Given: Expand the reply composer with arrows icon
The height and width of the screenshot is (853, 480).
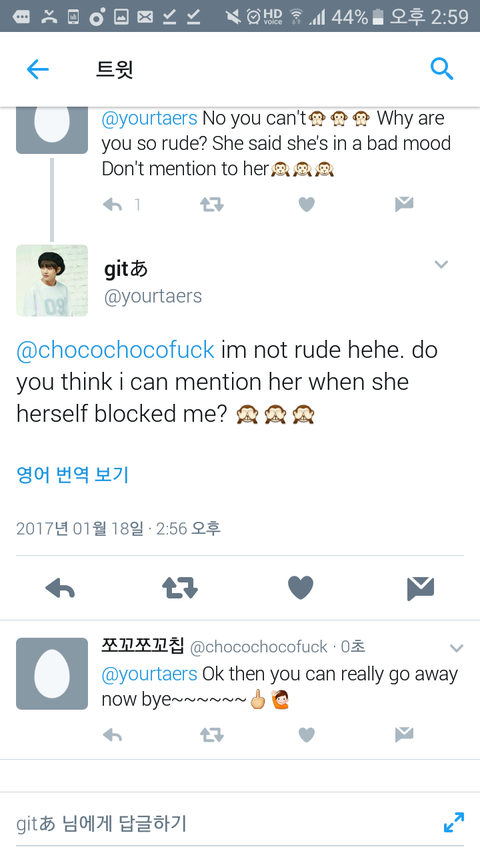Looking at the screenshot, I should point(454,822).
